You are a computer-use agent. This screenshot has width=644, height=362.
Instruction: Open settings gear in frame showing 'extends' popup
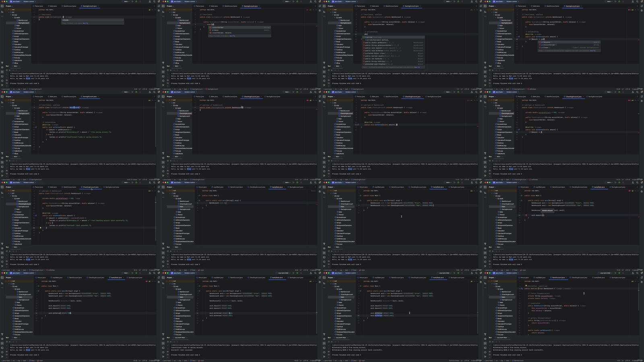coord(159,2)
